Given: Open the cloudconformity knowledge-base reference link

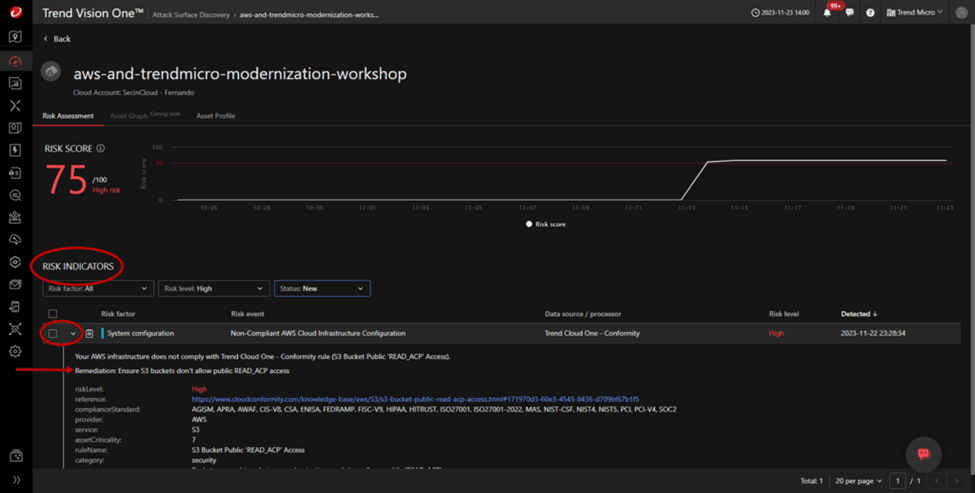Looking at the screenshot, I should (415, 399).
